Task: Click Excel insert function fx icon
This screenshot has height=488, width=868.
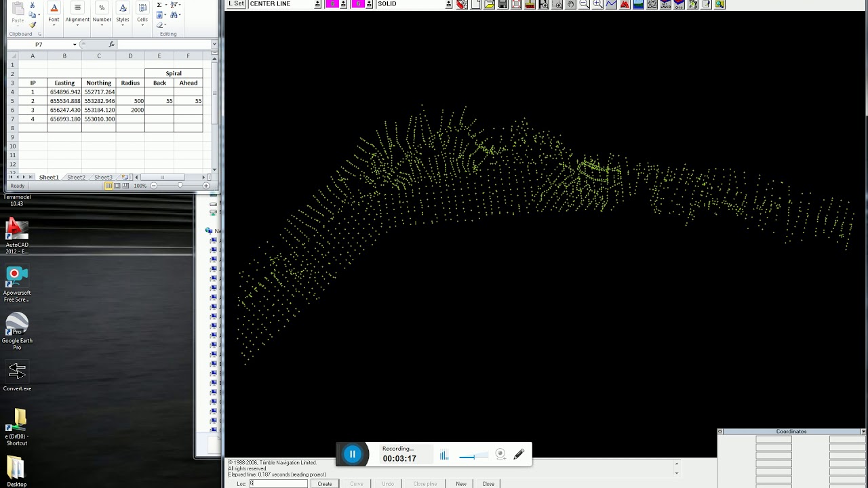Action: click(x=112, y=45)
